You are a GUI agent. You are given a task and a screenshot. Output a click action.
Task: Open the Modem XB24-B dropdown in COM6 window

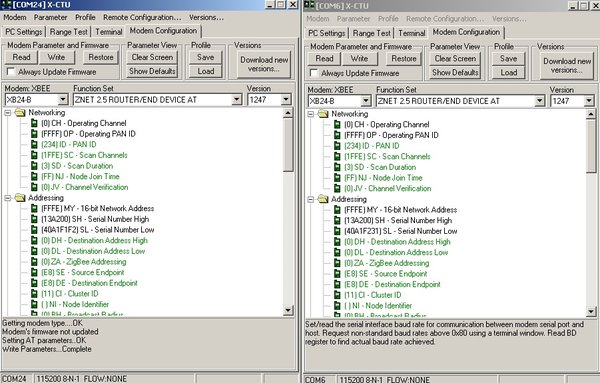[366, 101]
